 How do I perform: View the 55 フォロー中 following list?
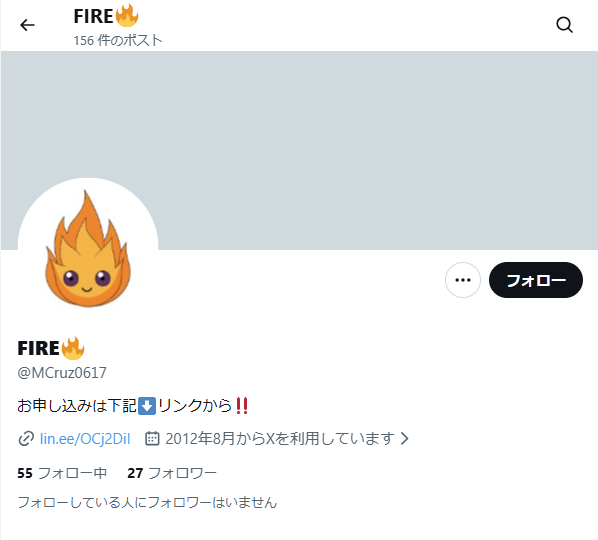click(x=62, y=473)
